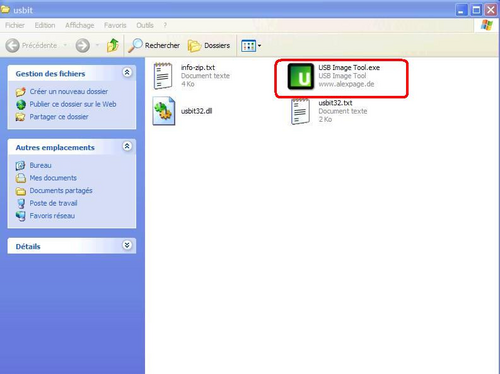Navigate to Favoris réseau
The width and height of the screenshot is (500, 374).
(52, 216)
